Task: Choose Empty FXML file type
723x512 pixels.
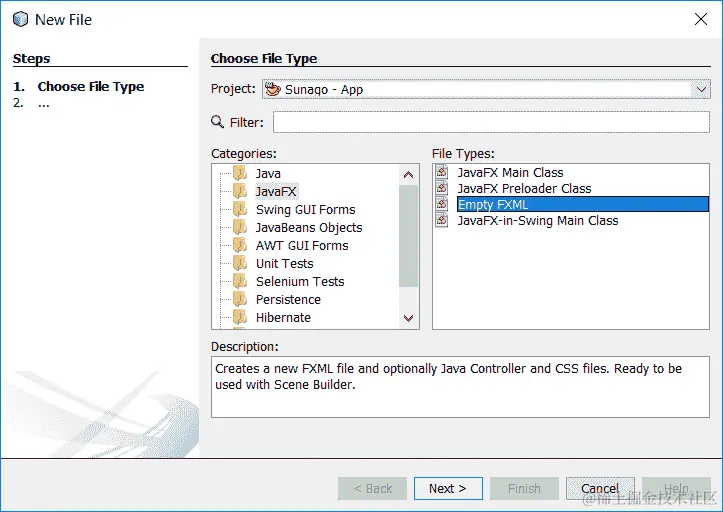Action: click(x=582, y=204)
